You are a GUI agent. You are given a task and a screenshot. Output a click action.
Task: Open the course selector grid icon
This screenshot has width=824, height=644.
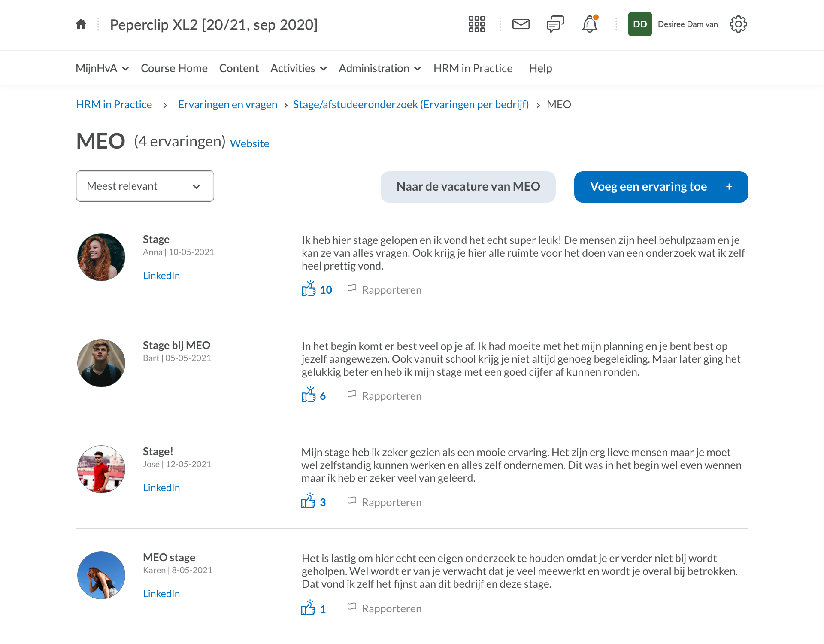476,24
